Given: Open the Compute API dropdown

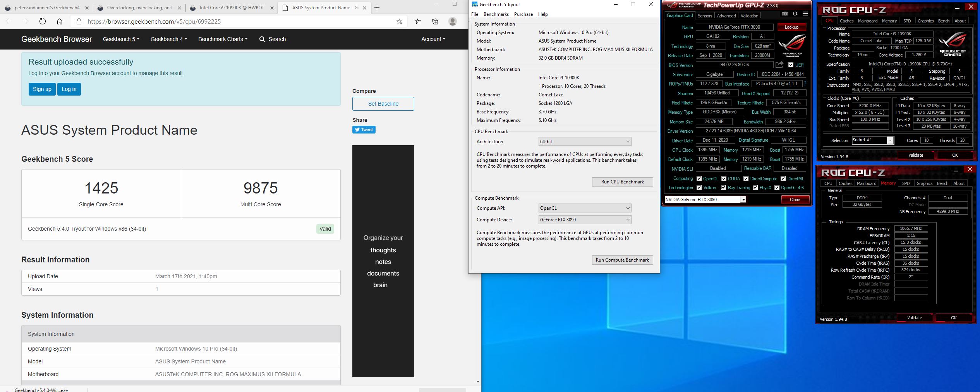Looking at the screenshot, I should [x=585, y=208].
